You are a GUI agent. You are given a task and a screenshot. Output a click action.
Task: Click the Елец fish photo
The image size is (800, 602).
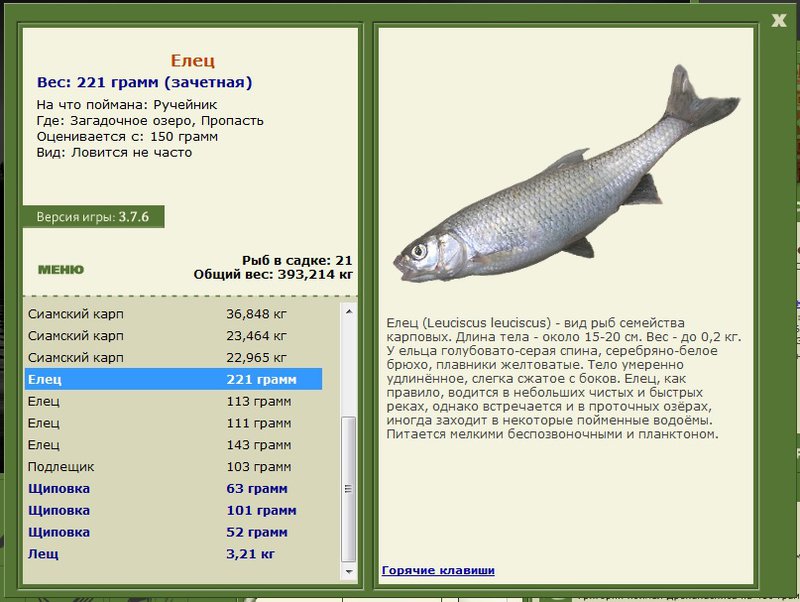(566, 173)
